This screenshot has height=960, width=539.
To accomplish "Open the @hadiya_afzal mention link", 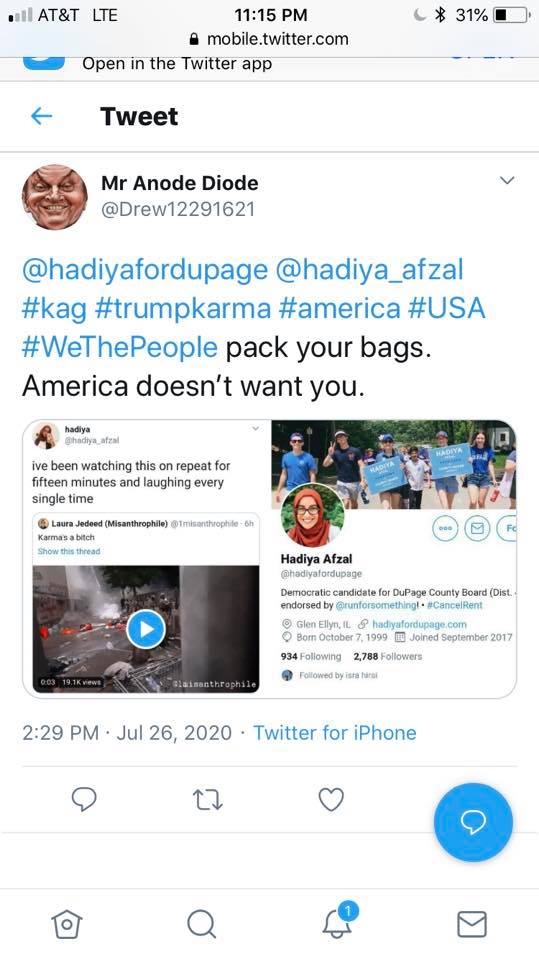I will pyautogui.click(x=370, y=270).
